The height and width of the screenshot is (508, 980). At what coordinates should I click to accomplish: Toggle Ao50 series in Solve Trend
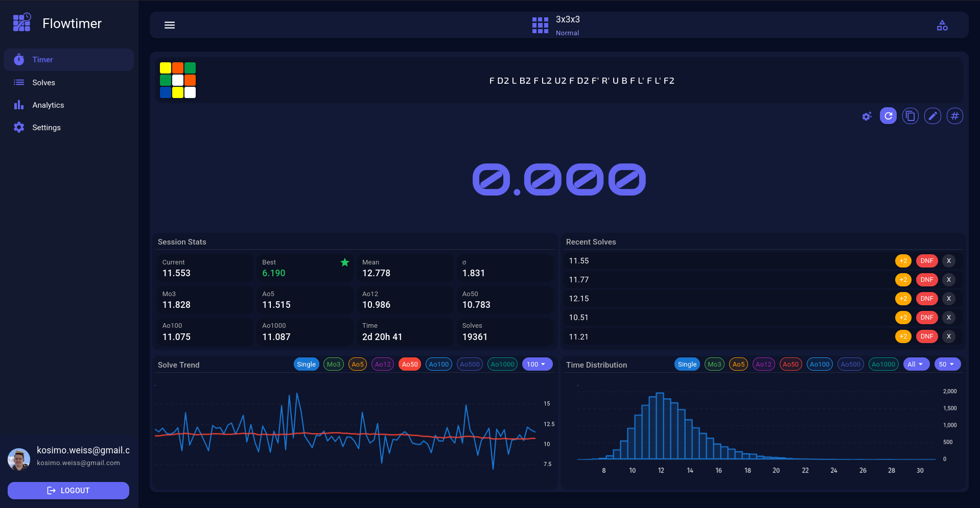(409, 364)
